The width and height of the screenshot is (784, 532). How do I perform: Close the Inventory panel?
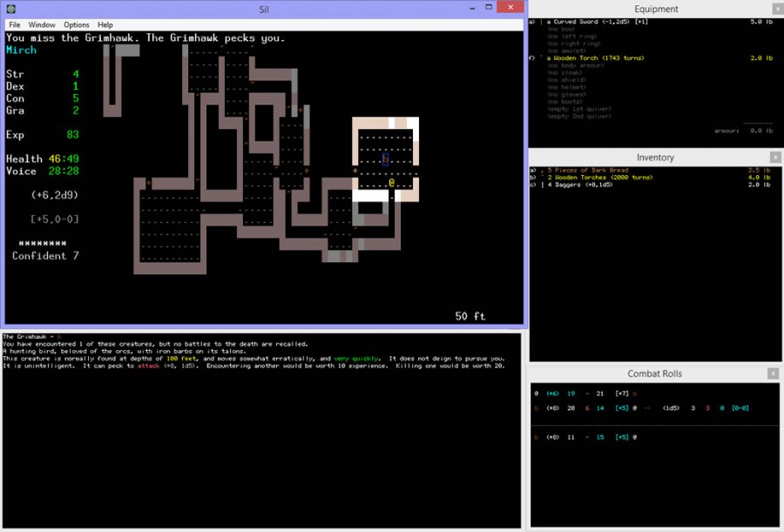tap(775, 157)
